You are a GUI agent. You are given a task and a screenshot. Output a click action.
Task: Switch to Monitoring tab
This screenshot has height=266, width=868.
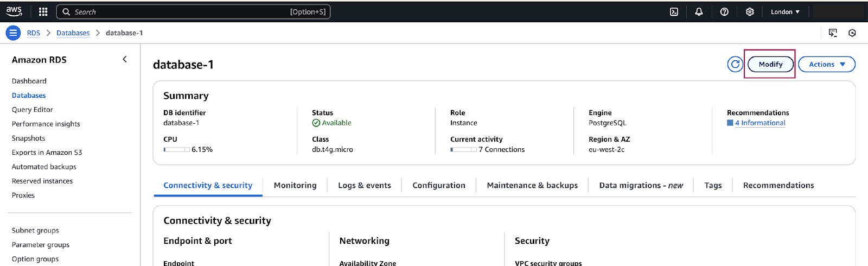[x=295, y=186]
